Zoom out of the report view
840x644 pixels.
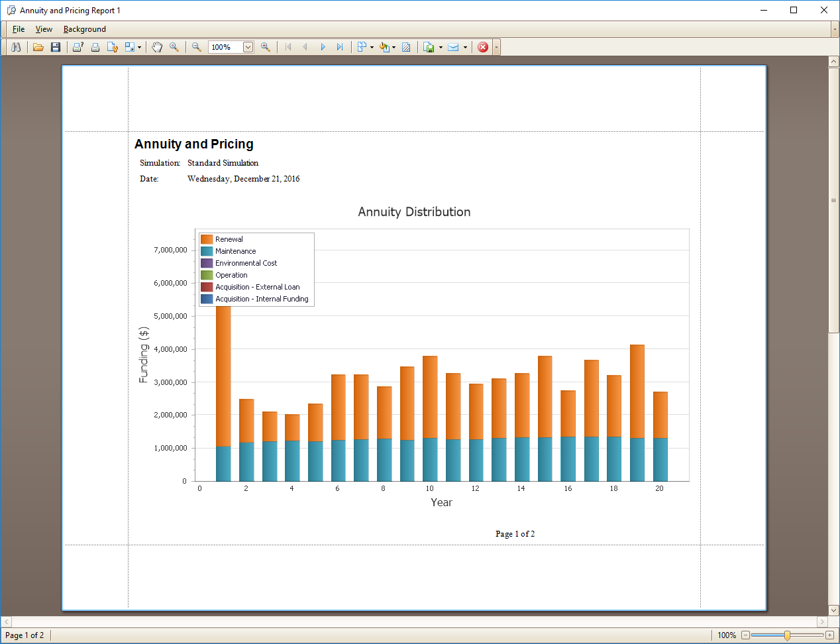click(196, 47)
